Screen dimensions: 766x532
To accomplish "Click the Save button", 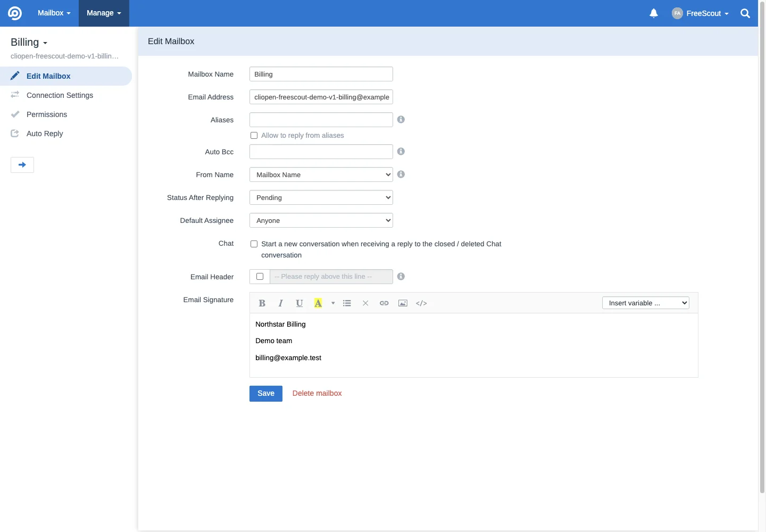I will pos(266,394).
